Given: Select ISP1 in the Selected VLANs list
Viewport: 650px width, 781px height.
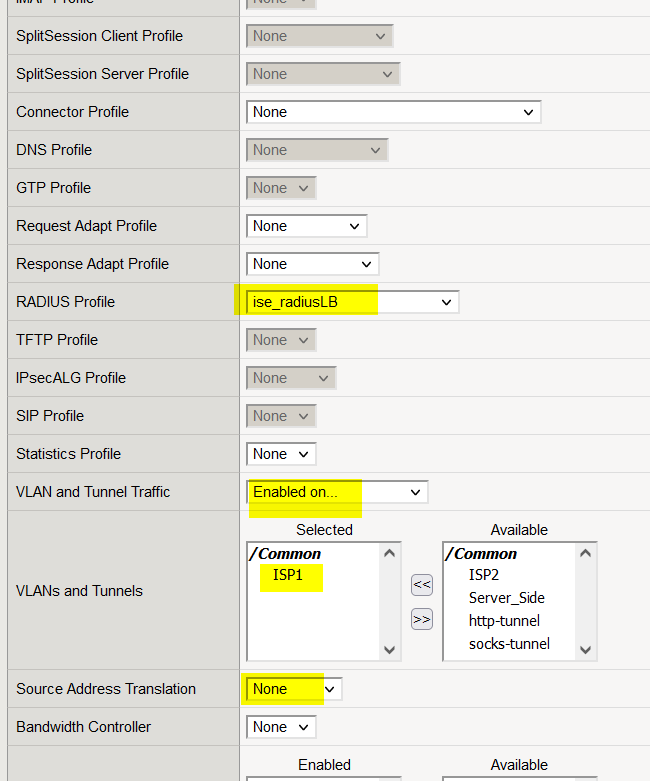Looking at the screenshot, I should (x=288, y=575).
